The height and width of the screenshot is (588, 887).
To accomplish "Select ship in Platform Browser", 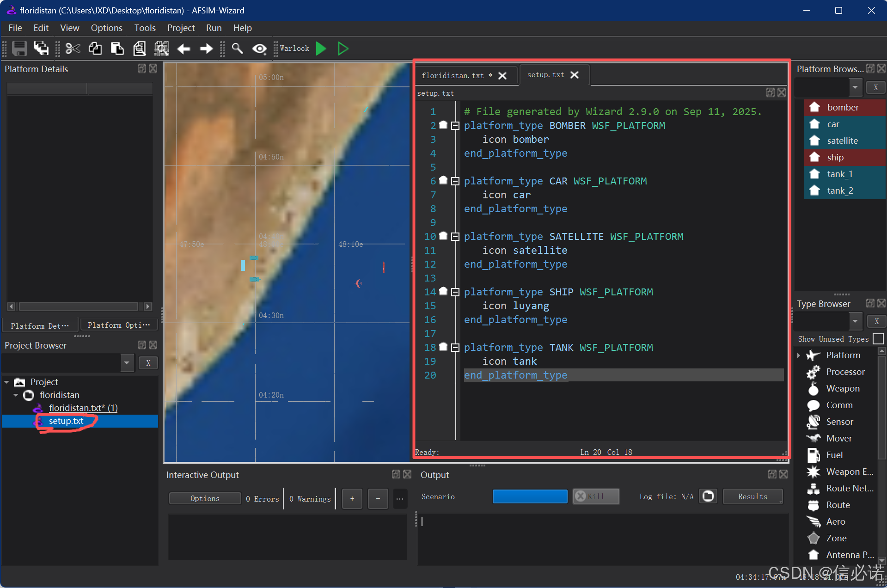I will coord(844,157).
